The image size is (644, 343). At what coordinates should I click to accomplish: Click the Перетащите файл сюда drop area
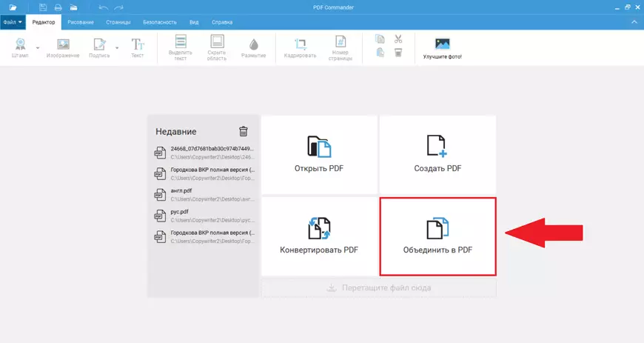[x=379, y=288]
